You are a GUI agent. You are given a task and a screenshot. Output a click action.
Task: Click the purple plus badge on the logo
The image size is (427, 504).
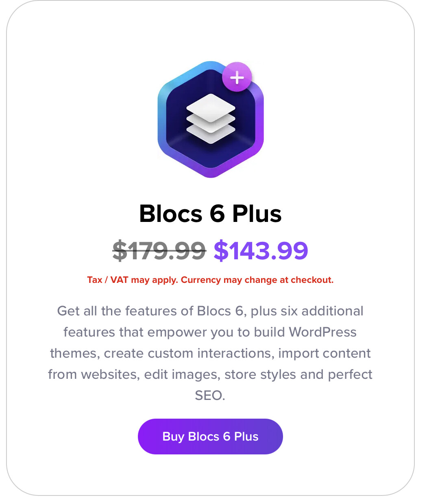pyautogui.click(x=237, y=77)
